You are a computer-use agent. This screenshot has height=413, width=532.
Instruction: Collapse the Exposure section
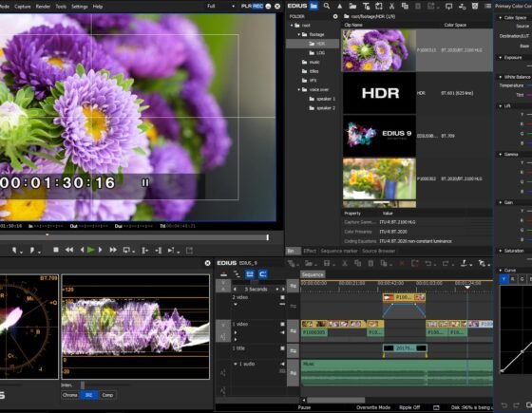pos(500,58)
